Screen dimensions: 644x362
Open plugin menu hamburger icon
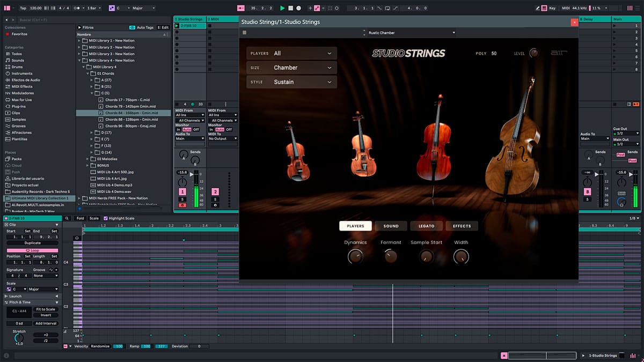click(x=244, y=33)
